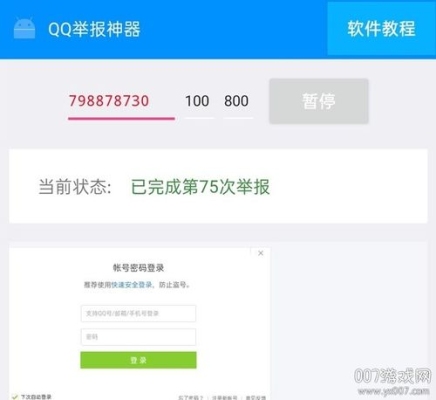The width and height of the screenshot is (436, 400).
Task: Click the Android robot app icon
Action: coord(24,29)
